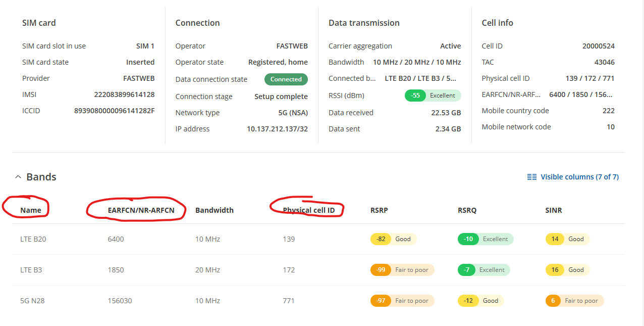
Task: Click the columns icon beside Visible columns
Action: 531,177
